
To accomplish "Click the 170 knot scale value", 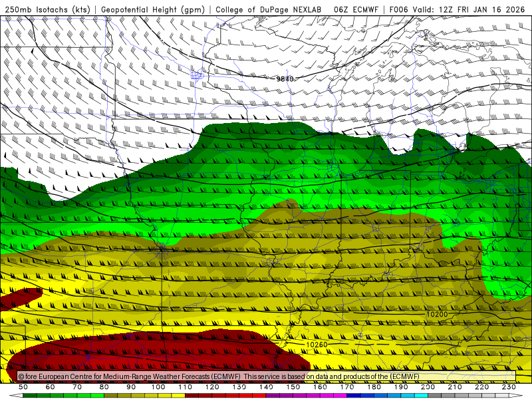I will pyautogui.click(x=347, y=387).
